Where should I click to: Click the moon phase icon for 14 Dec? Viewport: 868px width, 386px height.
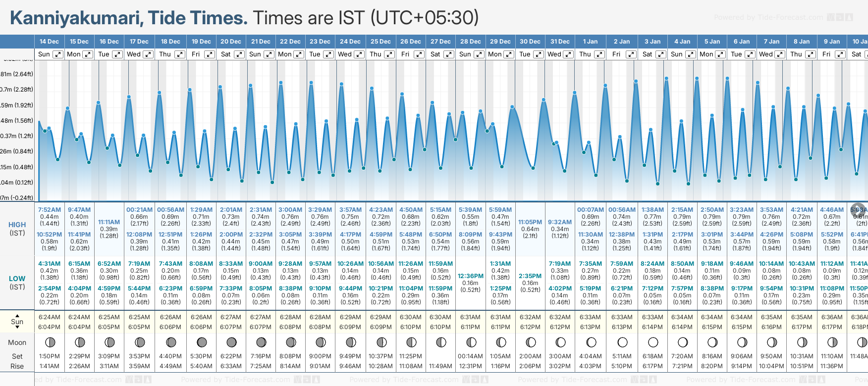50,342
